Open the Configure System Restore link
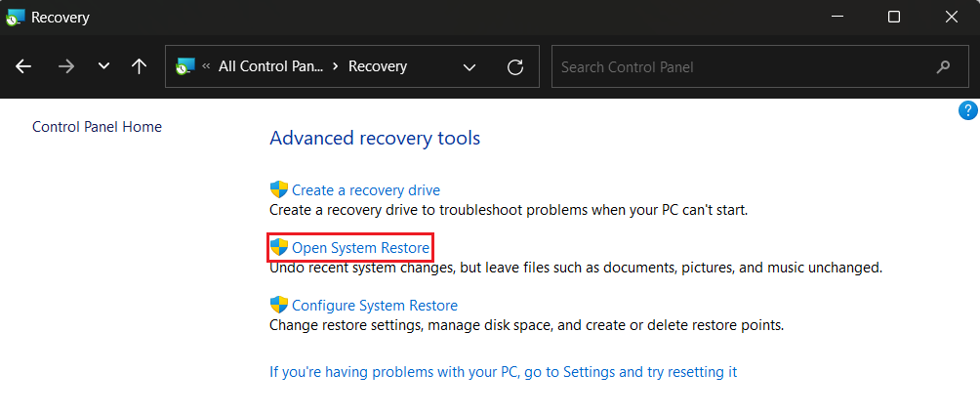The image size is (980, 415). [374, 305]
